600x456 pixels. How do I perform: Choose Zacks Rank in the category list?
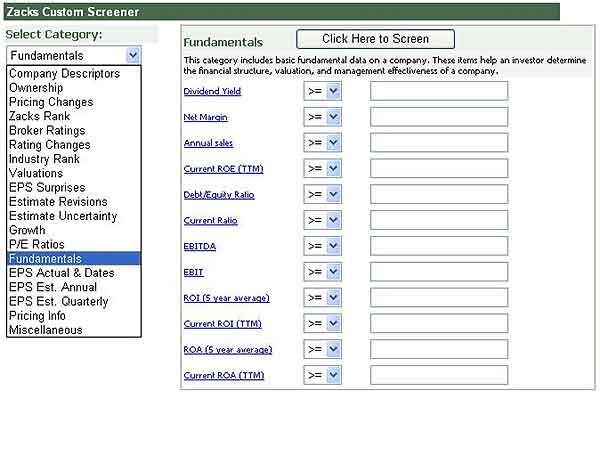(39, 116)
